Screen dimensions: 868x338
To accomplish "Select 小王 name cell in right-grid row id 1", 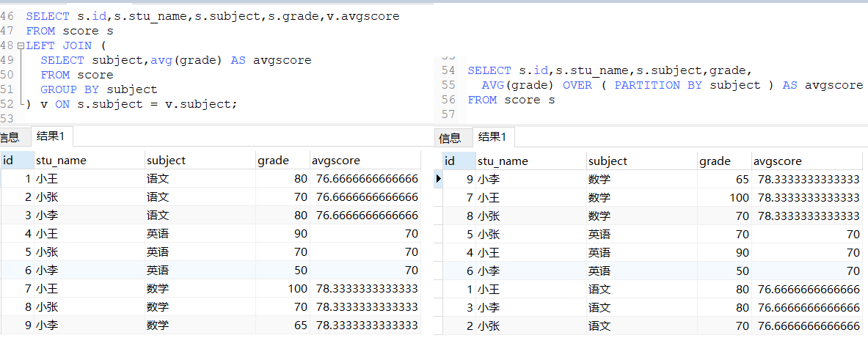I will pos(531,289).
